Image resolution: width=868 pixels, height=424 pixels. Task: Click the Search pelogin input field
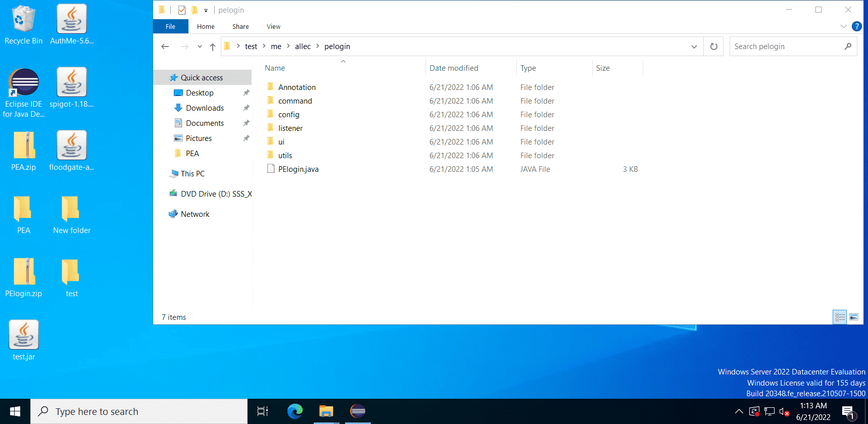click(786, 46)
